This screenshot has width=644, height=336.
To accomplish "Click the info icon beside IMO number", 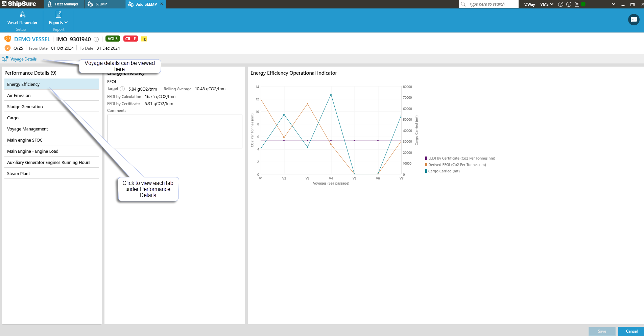I will [x=96, y=39].
